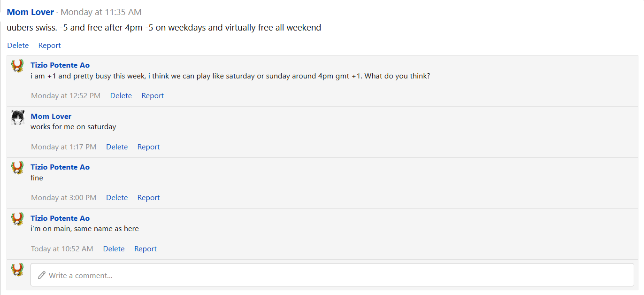644x295 pixels.
Task: Report the comment posted Monday at 12:52 PM
Action: [x=153, y=96]
